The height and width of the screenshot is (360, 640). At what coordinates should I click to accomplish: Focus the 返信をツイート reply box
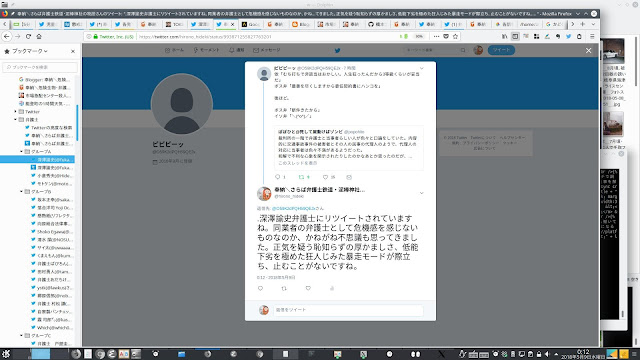click(x=348, y=310)
